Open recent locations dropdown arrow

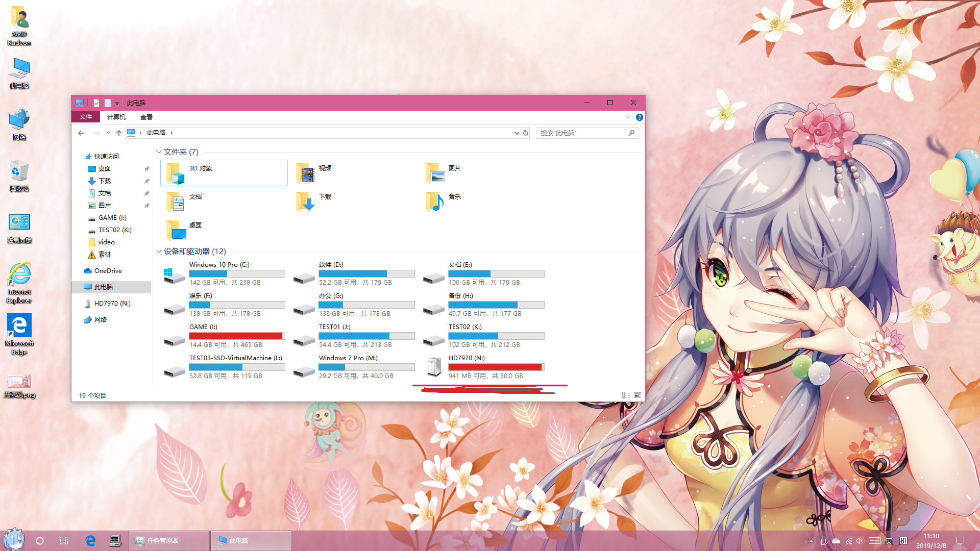tap(108, 133)
